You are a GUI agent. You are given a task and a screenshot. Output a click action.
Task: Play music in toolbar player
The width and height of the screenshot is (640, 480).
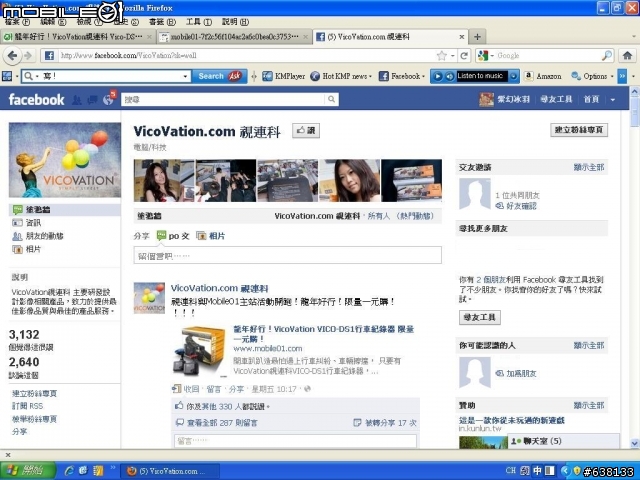click(x=437, y=76)
